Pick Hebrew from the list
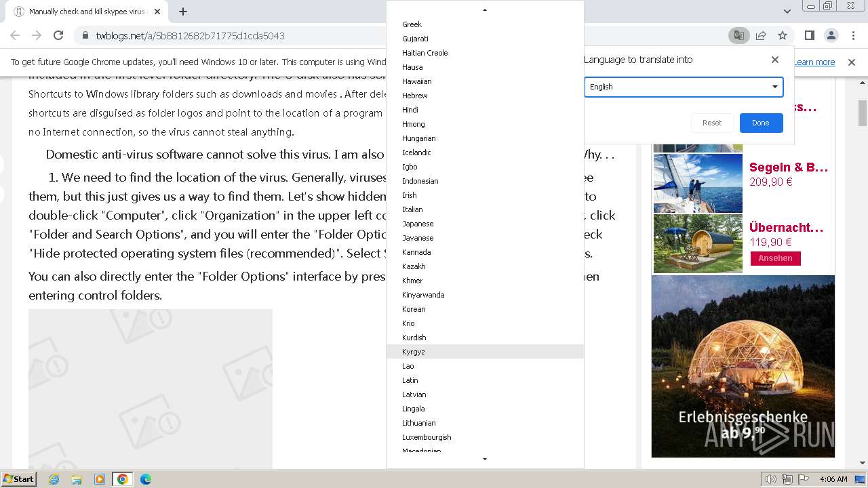 coord(485,96)
